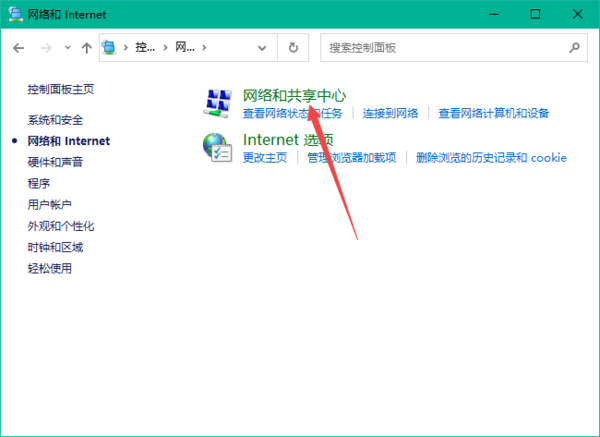Select 硬件和声音 in the sidebar
This screenshot has height=437, width=600.
[55, 162]
